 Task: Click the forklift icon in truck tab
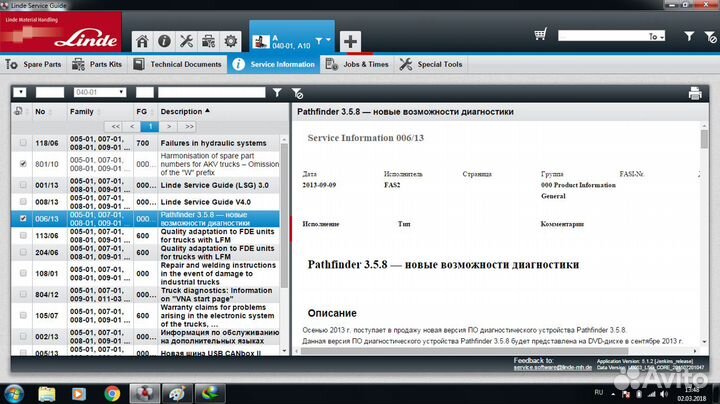pos(261,42)
